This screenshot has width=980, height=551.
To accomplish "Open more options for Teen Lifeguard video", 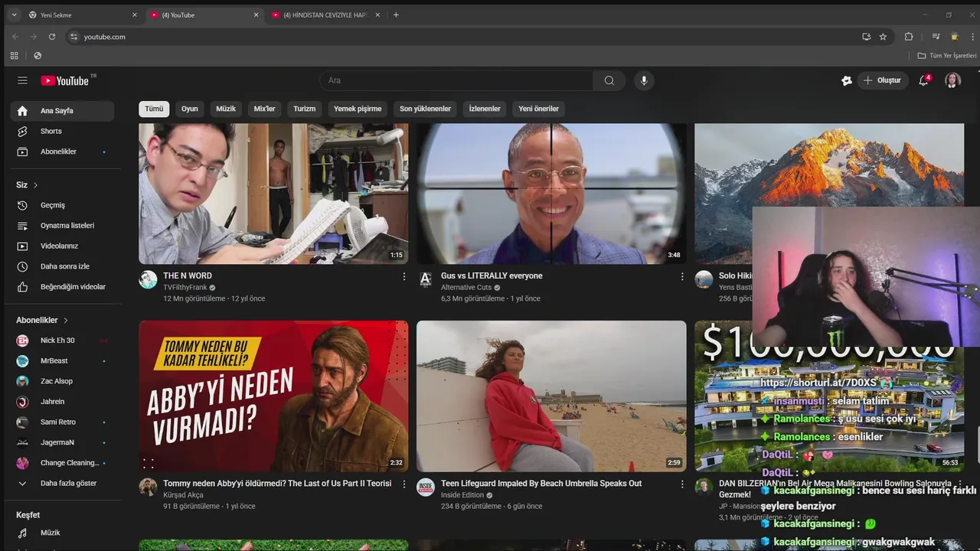I will point(682,484).
